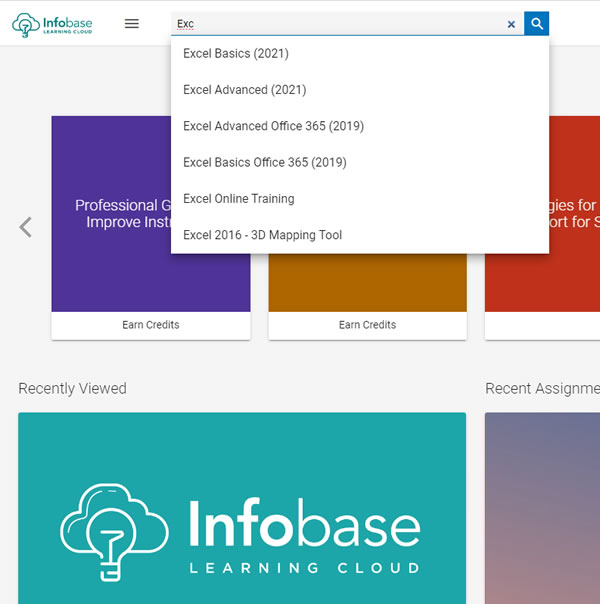Screen dimensions: 600x604
Task: Pick Excel Online Training suggestion
Action: (x=360, y=199)
